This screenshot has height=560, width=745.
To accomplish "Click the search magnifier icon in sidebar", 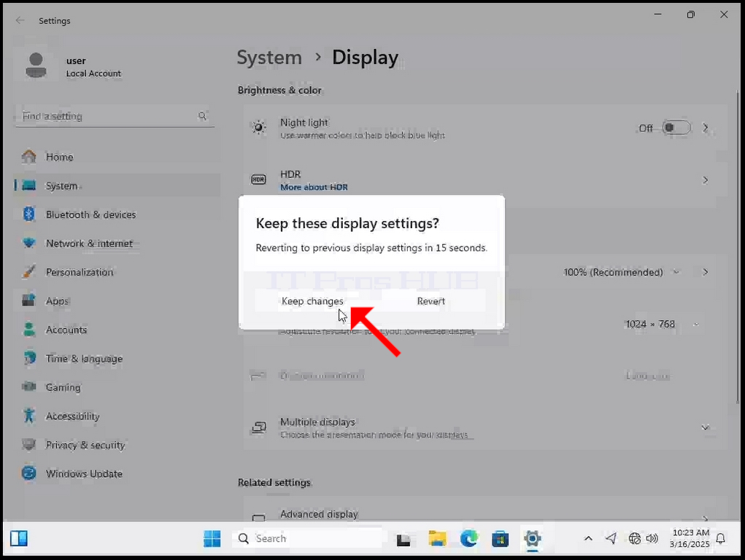I will coord(202,116).
